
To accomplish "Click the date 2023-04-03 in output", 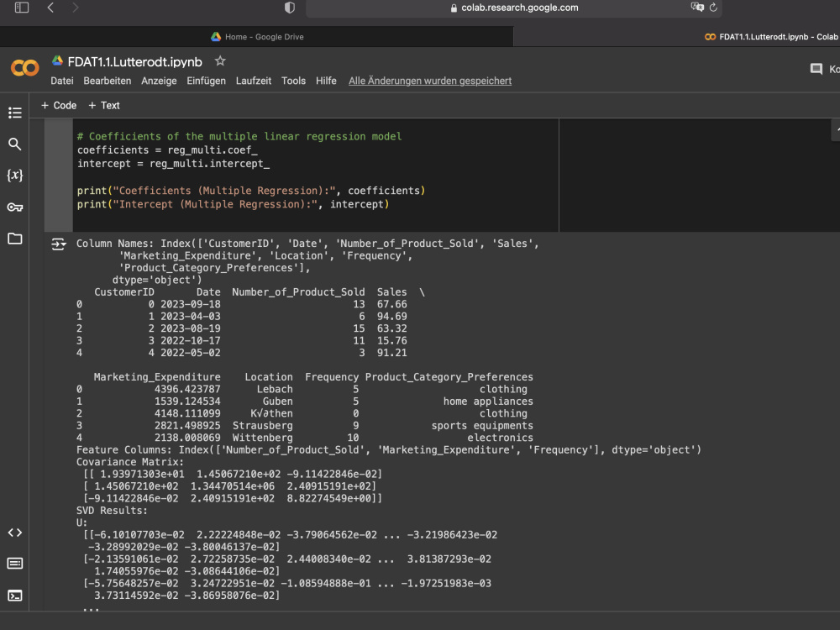I will pyautogui.click(x=190, y=317).
